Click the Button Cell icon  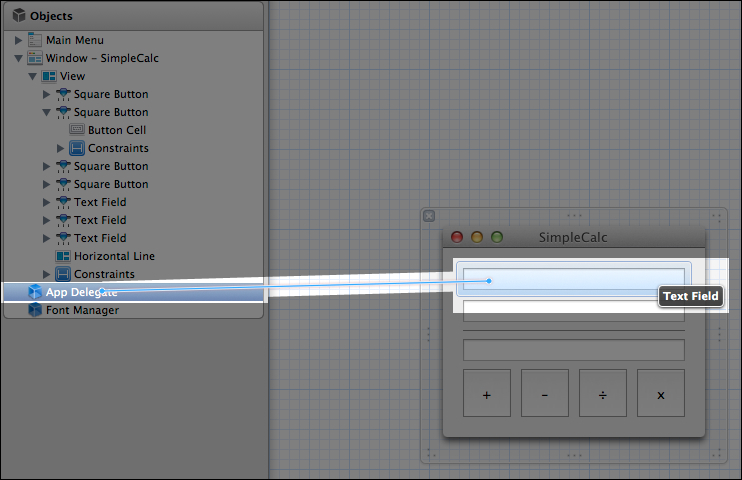pyautogui.click(x=77, y=129)
